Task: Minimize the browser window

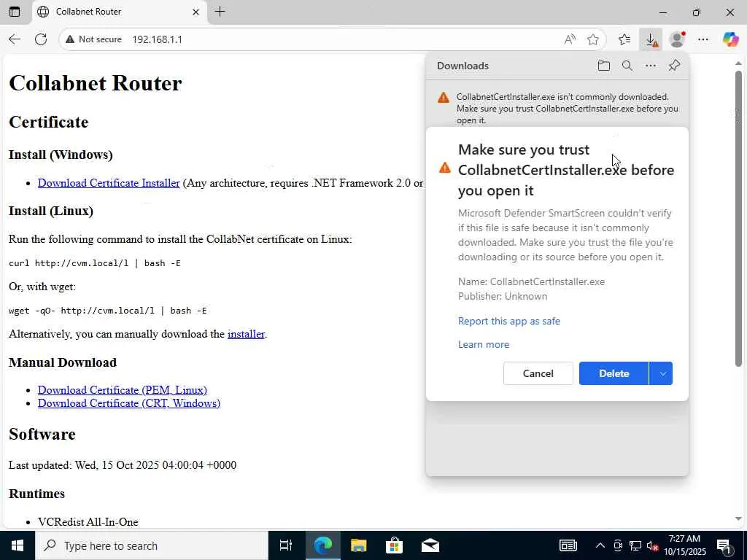Action: 663,12
